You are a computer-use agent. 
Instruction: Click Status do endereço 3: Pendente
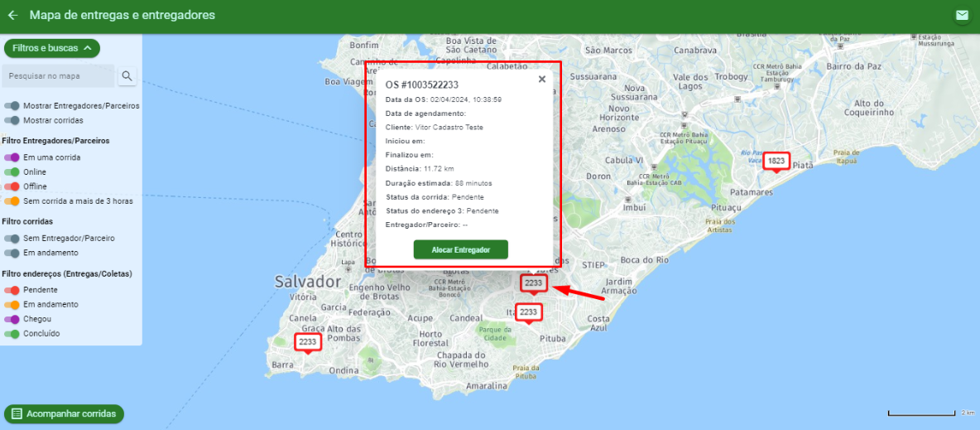pos(442,211)
